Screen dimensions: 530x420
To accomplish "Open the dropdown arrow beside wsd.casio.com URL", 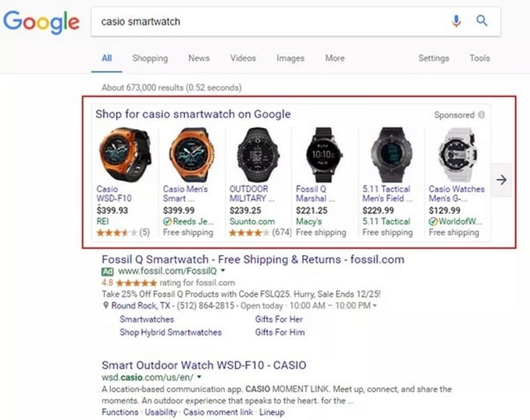I will click(x=198, y=378).
